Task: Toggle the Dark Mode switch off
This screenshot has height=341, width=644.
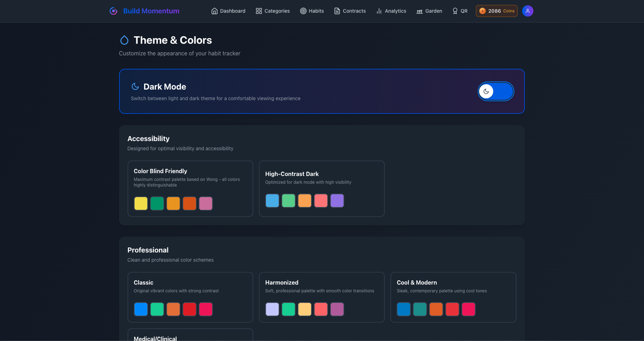Action: pos(496,91)
